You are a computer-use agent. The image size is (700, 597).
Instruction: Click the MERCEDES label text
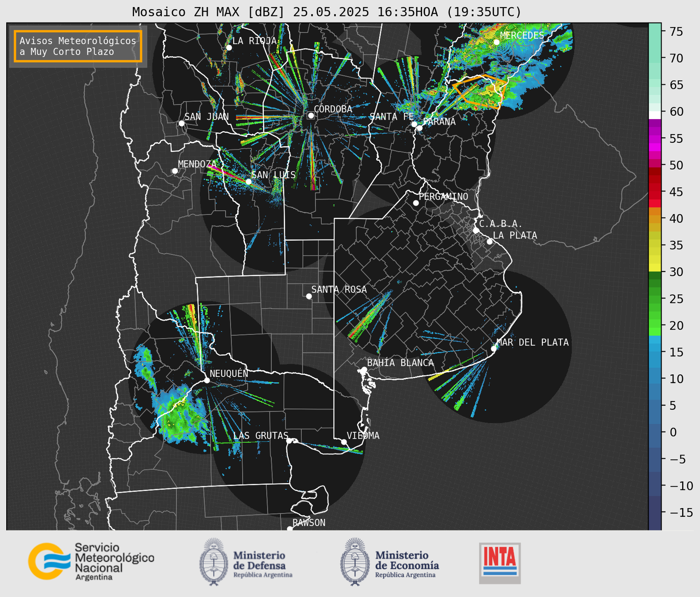(x=522, y=35)
